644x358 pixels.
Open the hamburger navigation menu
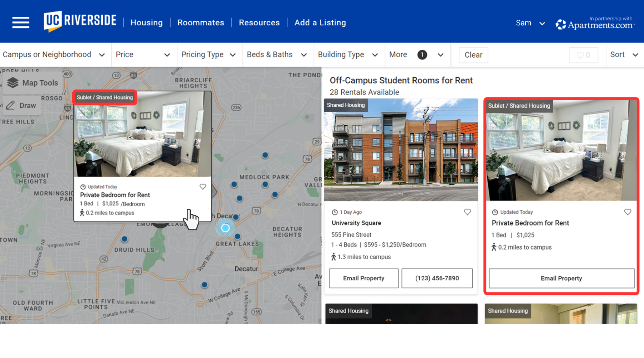click(x=21, y=23)
